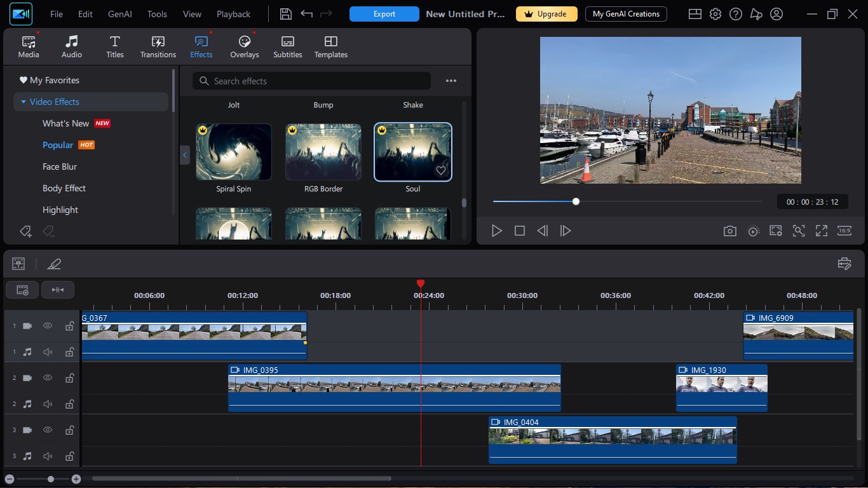
Task: Collapse the Video Effects tree category
Action: coord(24,102)
